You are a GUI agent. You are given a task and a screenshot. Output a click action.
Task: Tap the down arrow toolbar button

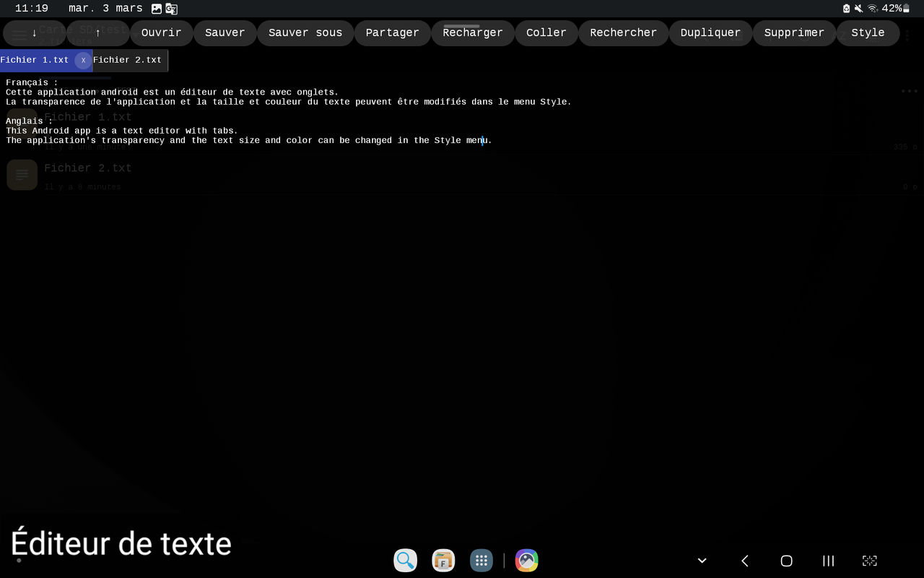click(x=34, y=33)
